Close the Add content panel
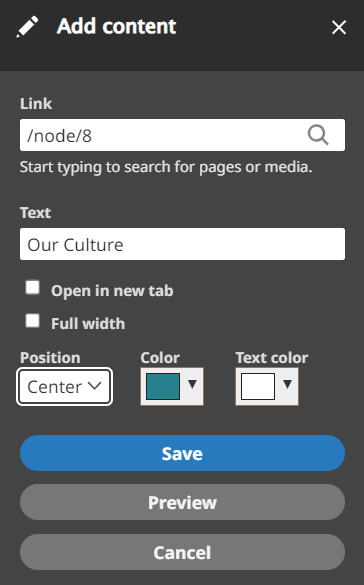The height and width of the screenshot is (585, 364). (x=339, y=27)
